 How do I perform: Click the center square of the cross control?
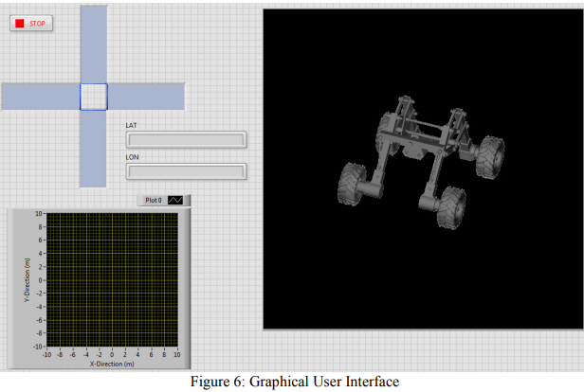click(x=94, y=97)
